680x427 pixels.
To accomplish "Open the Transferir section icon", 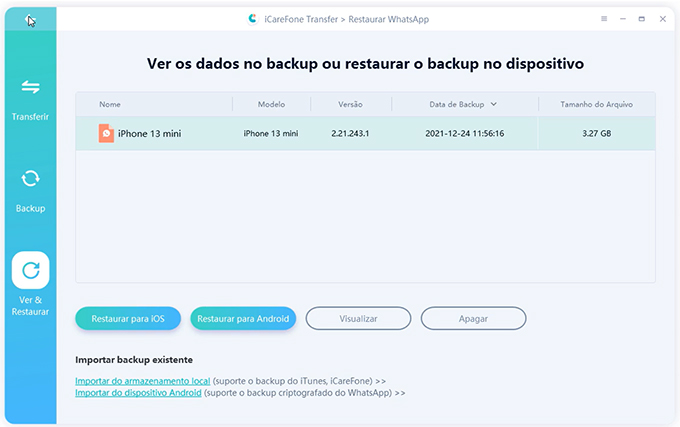I will point(30,87).
